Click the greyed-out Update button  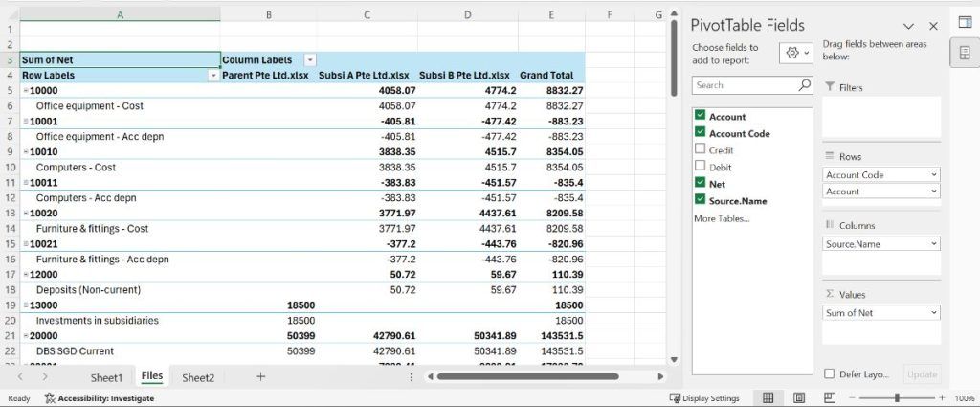pyautogui.click(x=922, y=373)
